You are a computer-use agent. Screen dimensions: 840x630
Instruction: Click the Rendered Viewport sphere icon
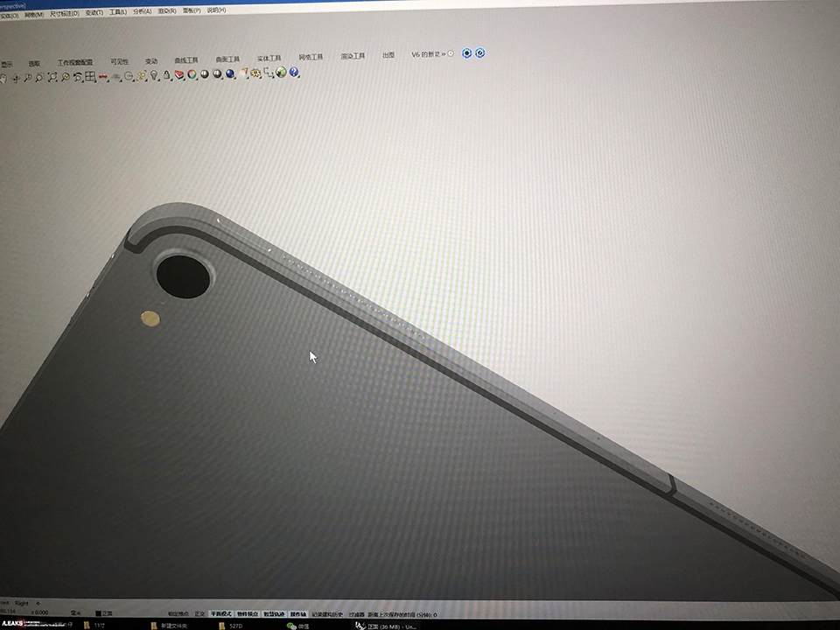click(x=217, y=73)
